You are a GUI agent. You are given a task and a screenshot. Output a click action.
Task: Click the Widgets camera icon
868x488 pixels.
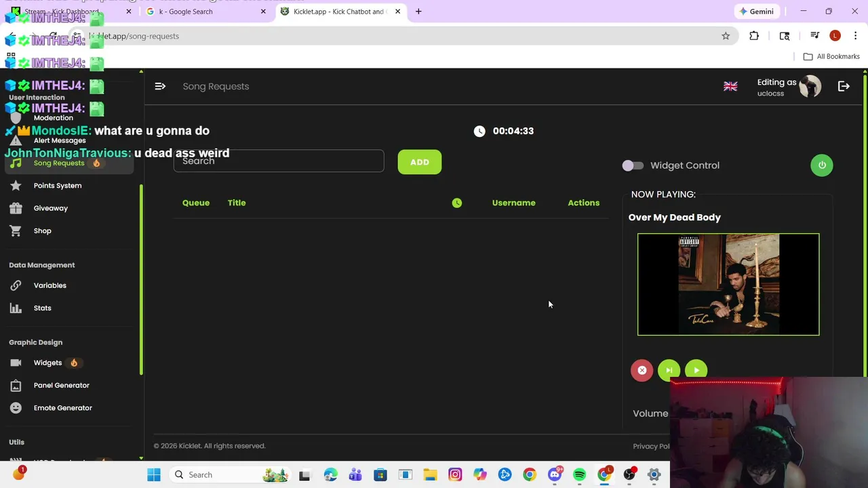pos(16,363)
